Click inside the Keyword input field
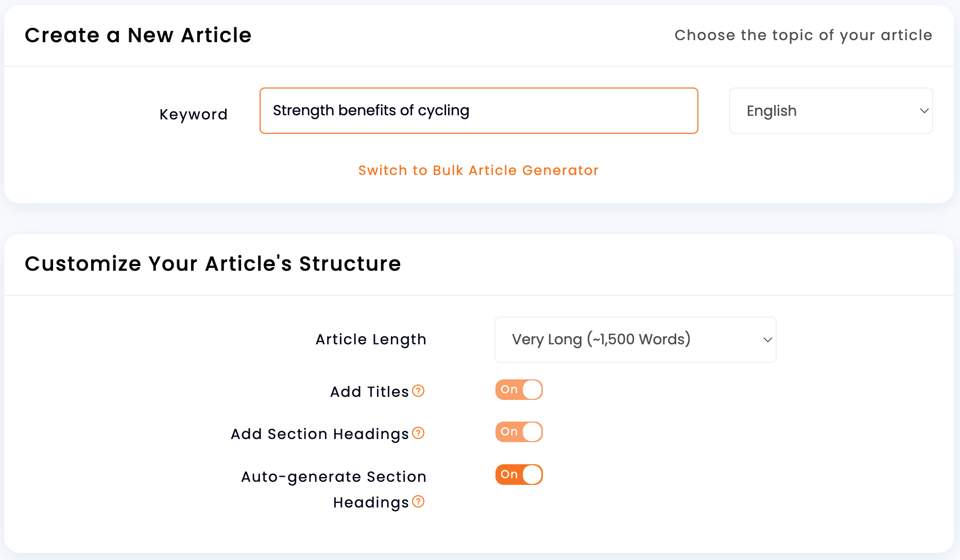Viewport: 960px width, 560px height. (x=478, y=110)
